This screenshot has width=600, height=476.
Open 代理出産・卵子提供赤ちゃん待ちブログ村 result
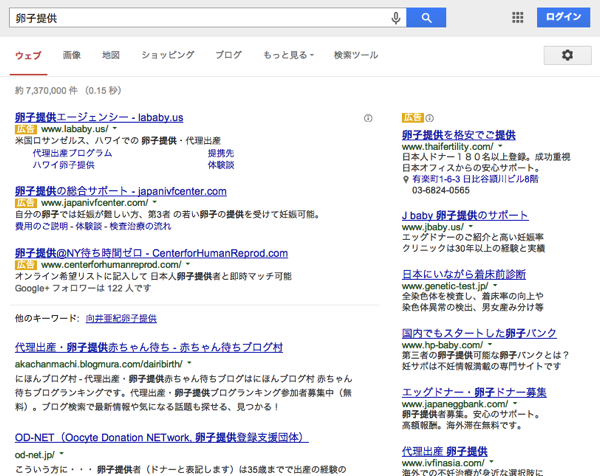point(149,347)
